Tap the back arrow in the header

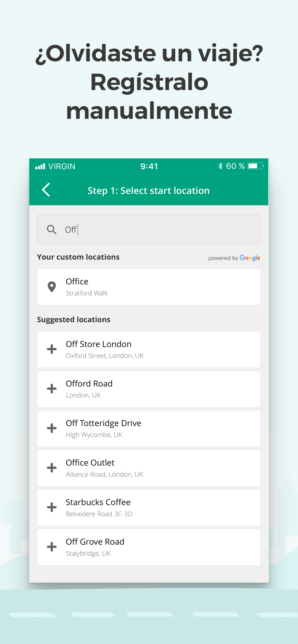pyautogui.click(x=46, y=190)
